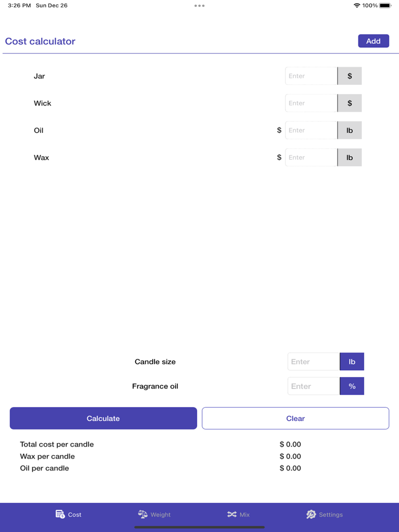Toggle the Fragrance oil percent unit

click(x=352, y=386)
